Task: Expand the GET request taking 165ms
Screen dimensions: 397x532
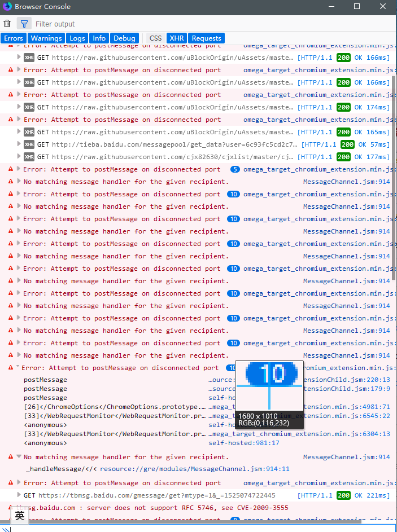Action: pyautogui.click(x=19, y=131)
